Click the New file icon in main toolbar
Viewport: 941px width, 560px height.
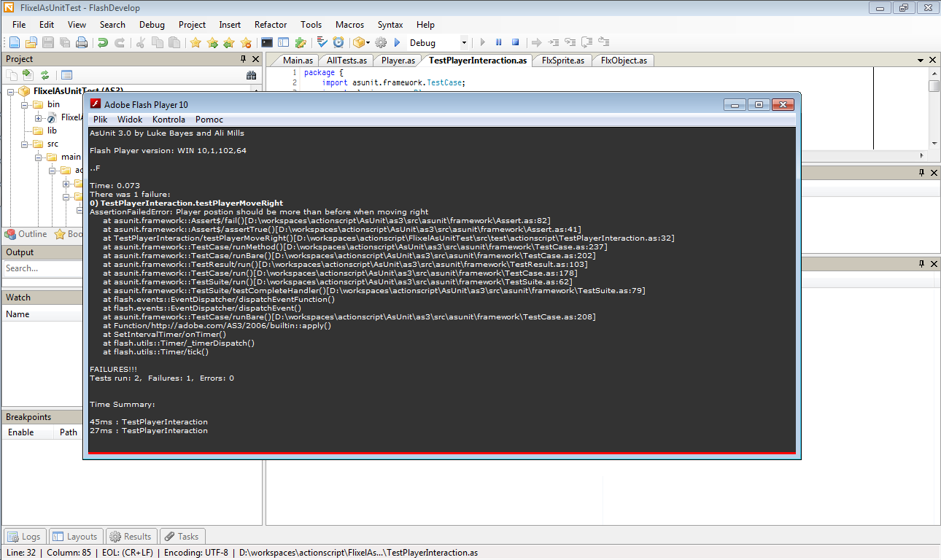15,43
